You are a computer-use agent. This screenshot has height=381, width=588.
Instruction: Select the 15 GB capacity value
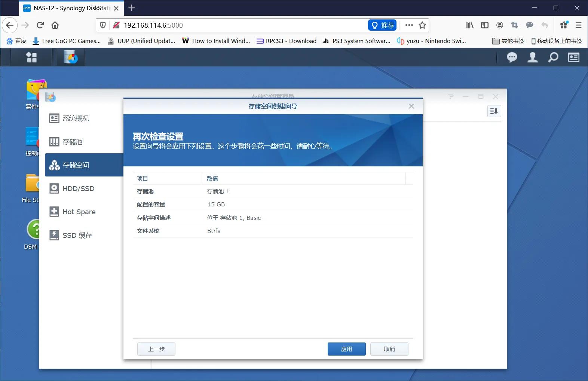coord(216,205)
